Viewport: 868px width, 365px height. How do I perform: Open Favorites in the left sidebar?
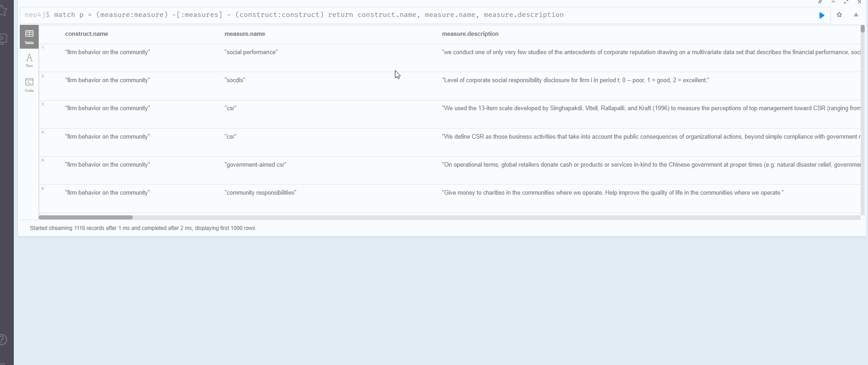click(x=4, y=10)
